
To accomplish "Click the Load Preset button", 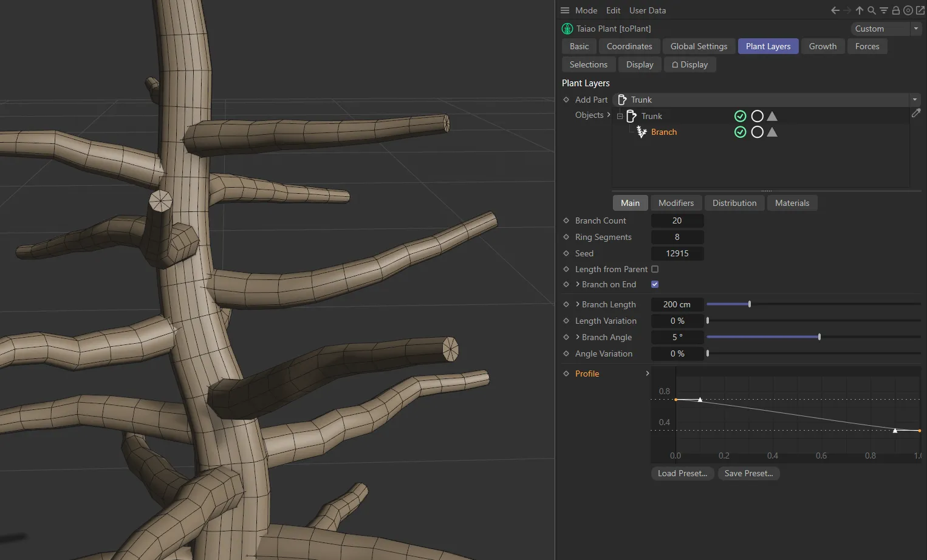I will (682, 473).
